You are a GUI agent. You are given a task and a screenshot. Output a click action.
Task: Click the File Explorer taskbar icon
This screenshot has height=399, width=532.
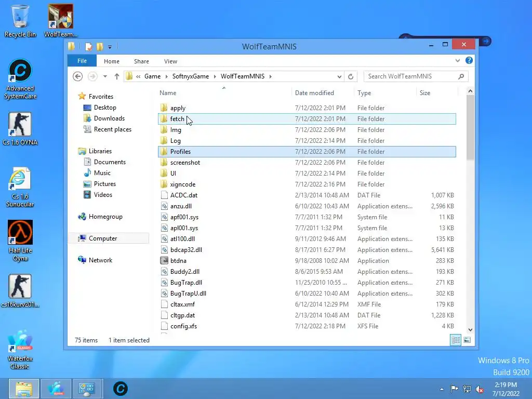24,389
